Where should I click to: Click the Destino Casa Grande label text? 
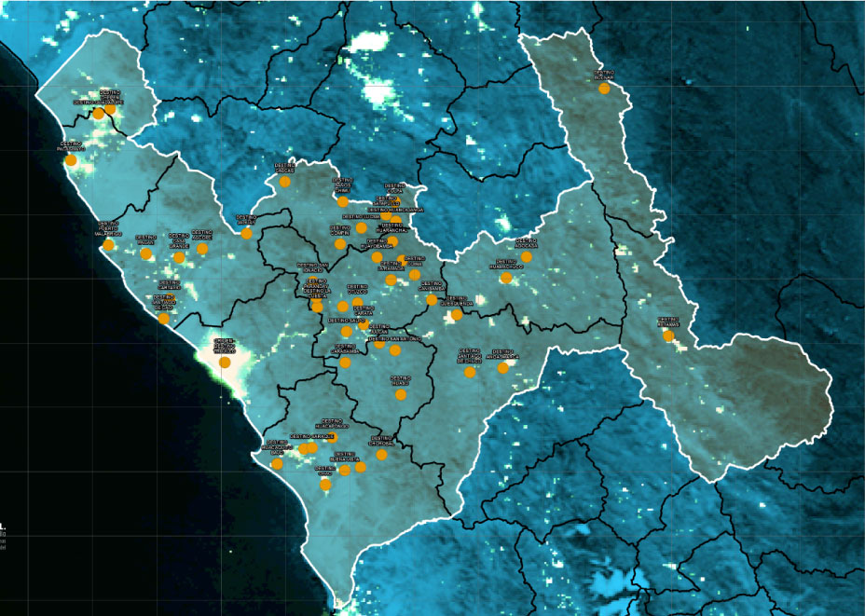(179, 240)
